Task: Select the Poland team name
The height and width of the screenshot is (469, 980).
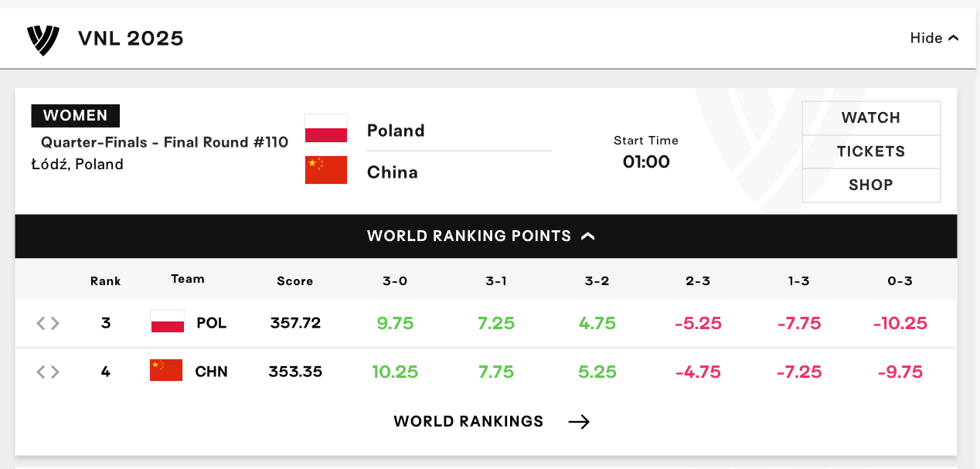Action: tap(396, 131)
